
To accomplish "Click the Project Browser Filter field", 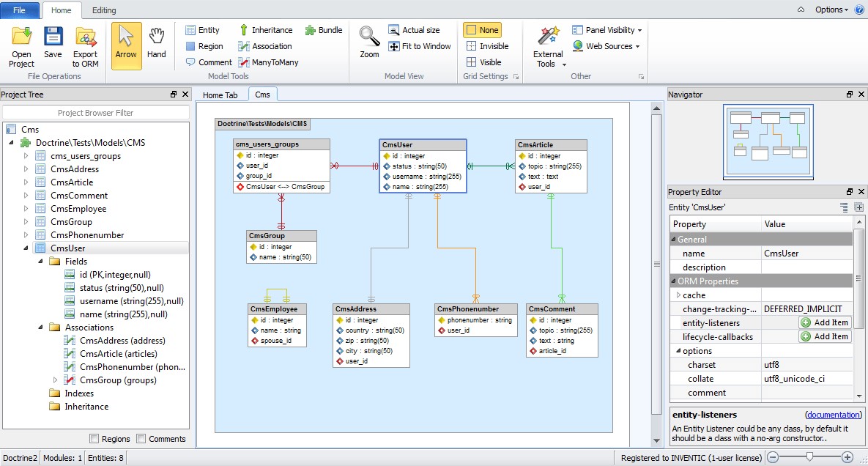I will 95,113.
